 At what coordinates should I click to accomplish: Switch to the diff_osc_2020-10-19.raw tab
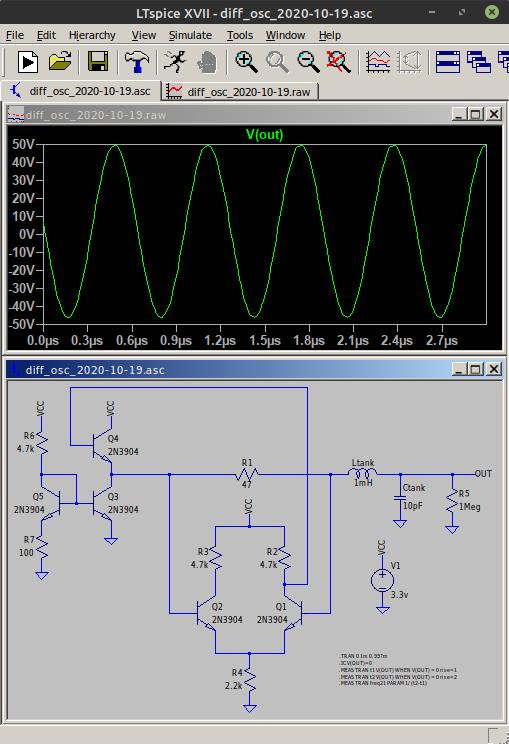pyautogui.click(x=241, y=91)
